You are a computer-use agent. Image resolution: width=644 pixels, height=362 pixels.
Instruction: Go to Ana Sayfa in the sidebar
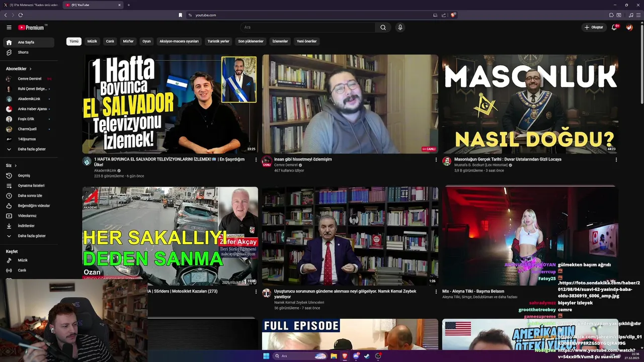(29, 42)
